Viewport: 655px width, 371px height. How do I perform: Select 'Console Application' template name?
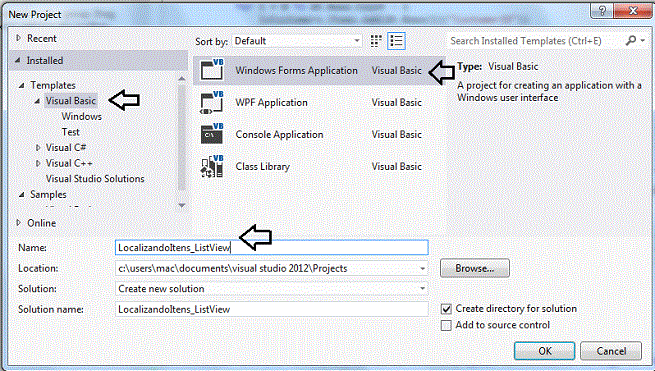click(279, 135)
